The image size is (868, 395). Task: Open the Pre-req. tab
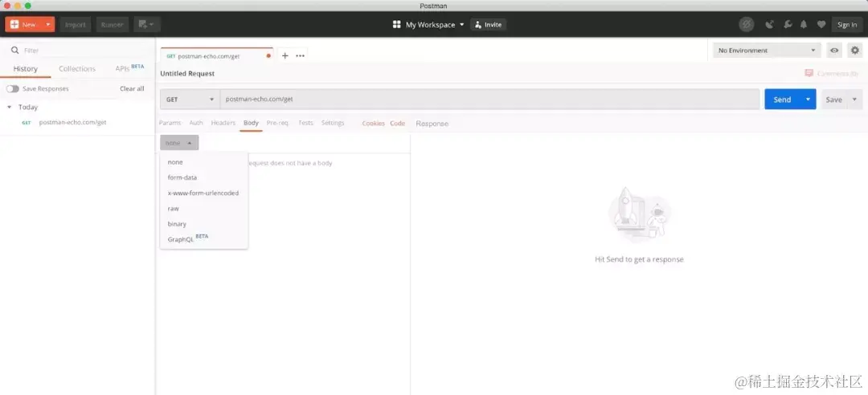click(x=277, y=123)
